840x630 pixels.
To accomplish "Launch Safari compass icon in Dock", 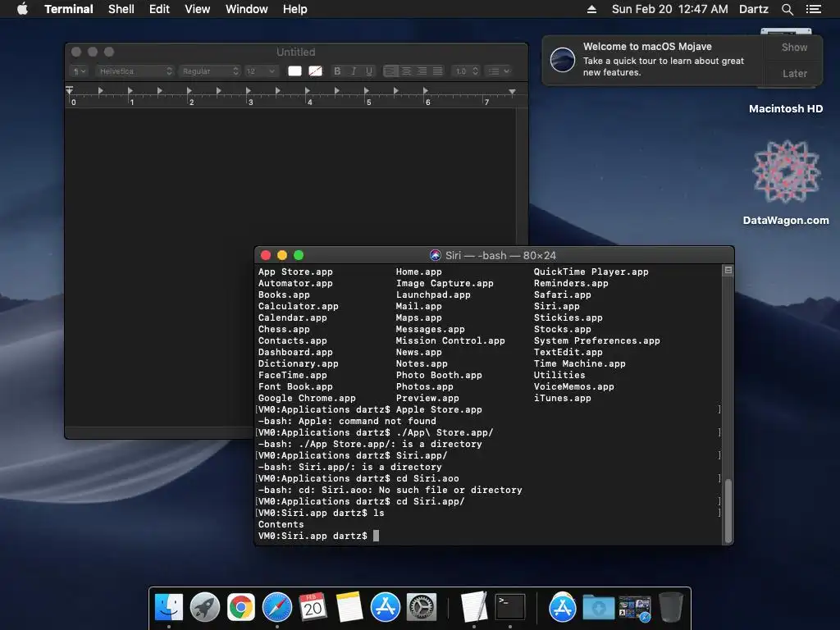I will coord(277,607).
